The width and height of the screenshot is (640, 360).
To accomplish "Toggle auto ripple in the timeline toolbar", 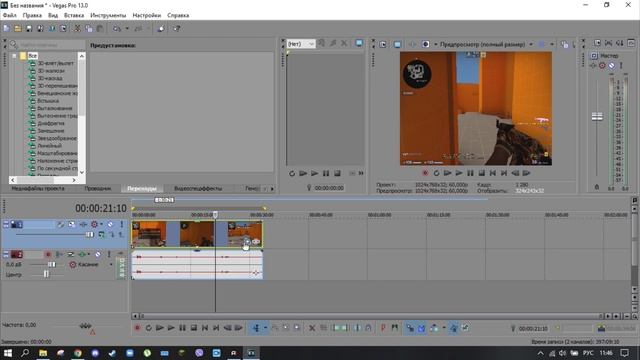I will pyautogui.click(x=434, y=328).
